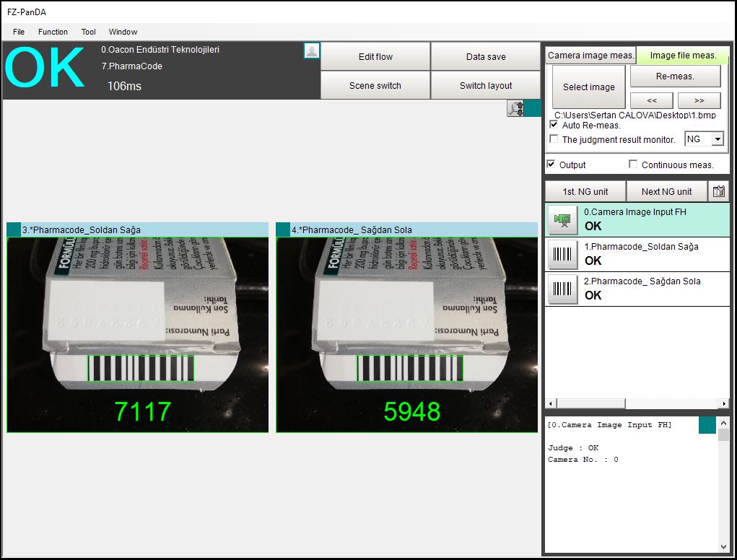This screenshot has height=560, width=737.
Task: Click the Scene switch button
Action: 375,85
